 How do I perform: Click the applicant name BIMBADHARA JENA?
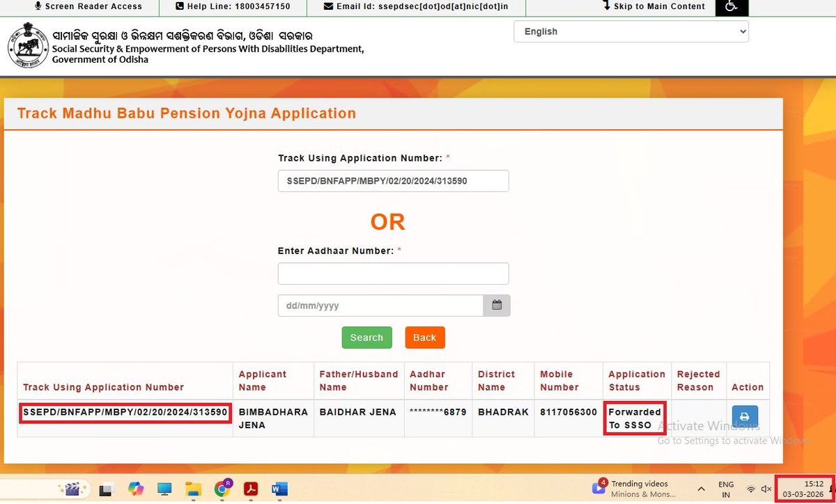[x=273, y=418]
